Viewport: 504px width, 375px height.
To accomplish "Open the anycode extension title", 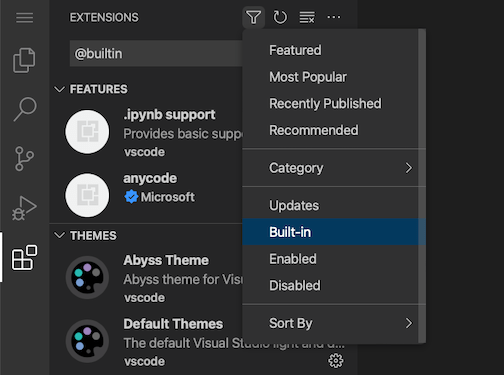I will coord(150,178).
